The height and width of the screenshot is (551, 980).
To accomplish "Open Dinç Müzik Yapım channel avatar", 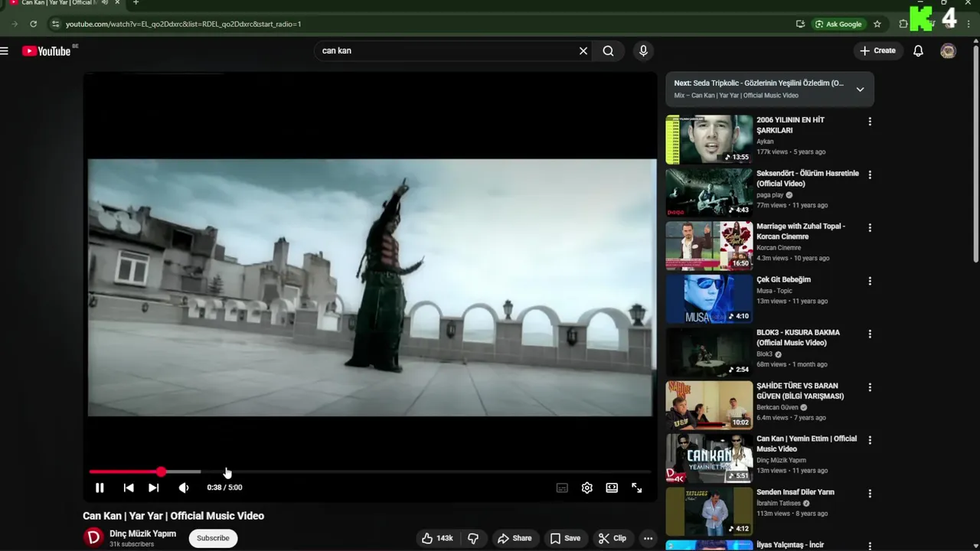I will 93,537.
